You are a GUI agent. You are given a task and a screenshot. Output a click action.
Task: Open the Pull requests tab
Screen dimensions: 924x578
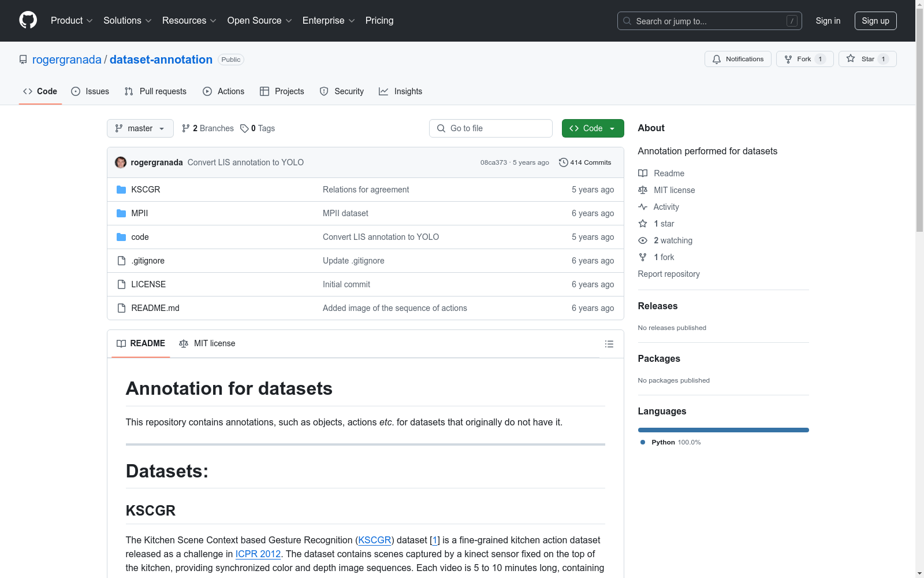155,91
